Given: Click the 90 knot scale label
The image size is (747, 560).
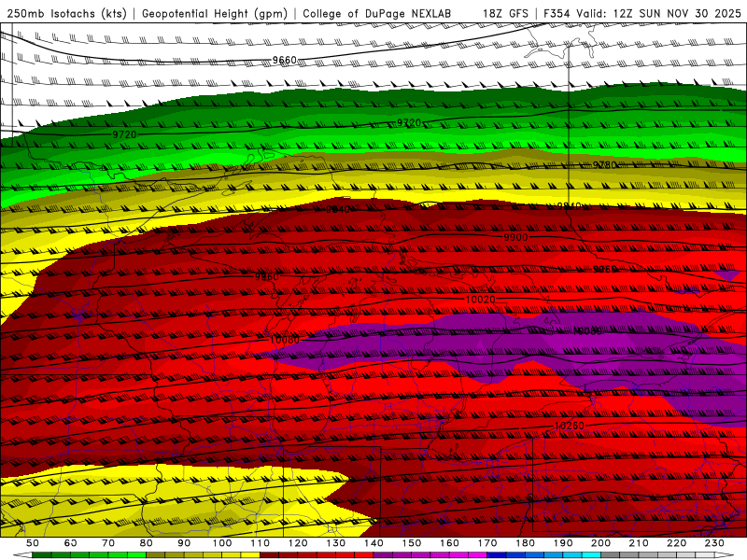Looking at the screenshot, I should click(x=184, y=543).
